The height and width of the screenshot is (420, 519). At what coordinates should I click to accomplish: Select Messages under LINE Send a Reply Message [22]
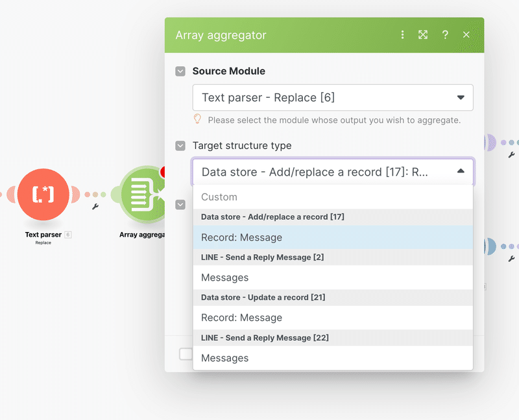333,358
